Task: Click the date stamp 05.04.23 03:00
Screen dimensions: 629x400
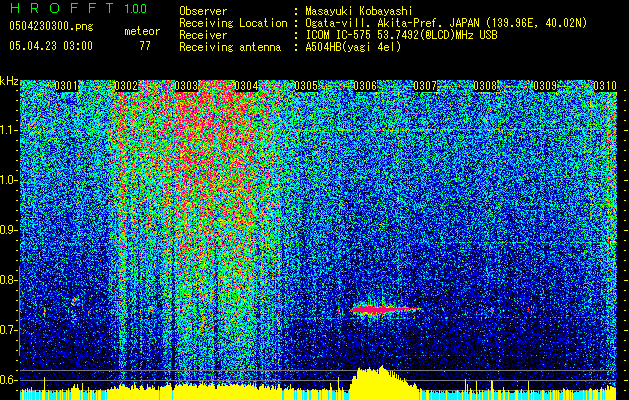Action: [x=51, y=45]
